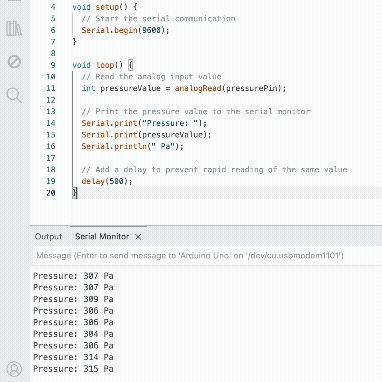Click line number 12 in the gutter

51,100
